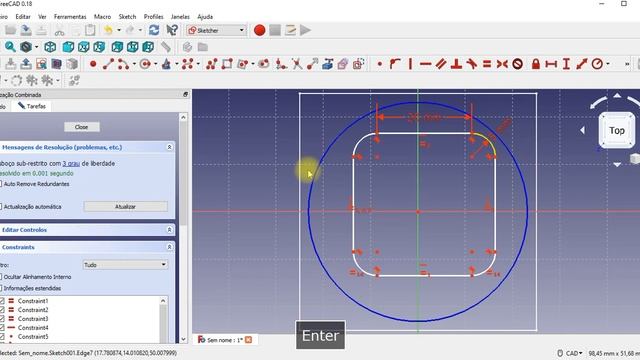Set front view cube icon
The image size is (640, 360).
click(x=68, y=47)
